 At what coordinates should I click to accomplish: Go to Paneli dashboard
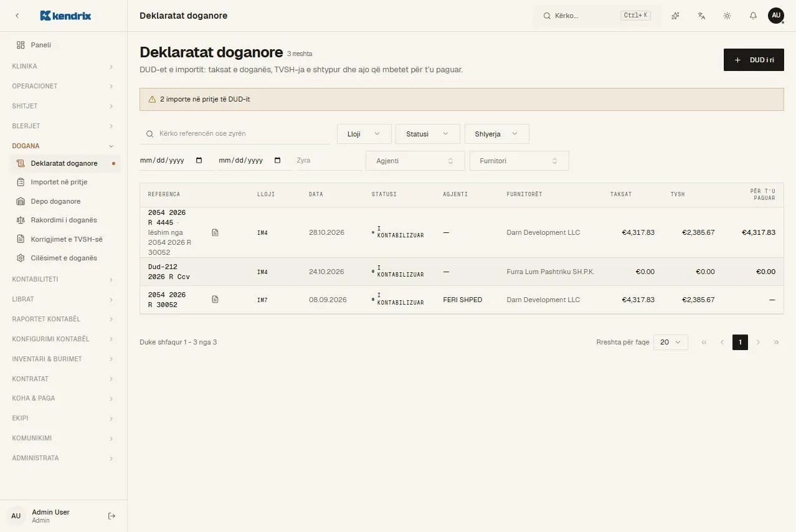64,45
